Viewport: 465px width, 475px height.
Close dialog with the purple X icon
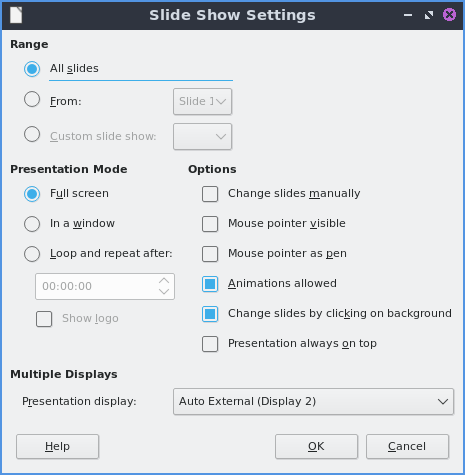coord(449,15)
